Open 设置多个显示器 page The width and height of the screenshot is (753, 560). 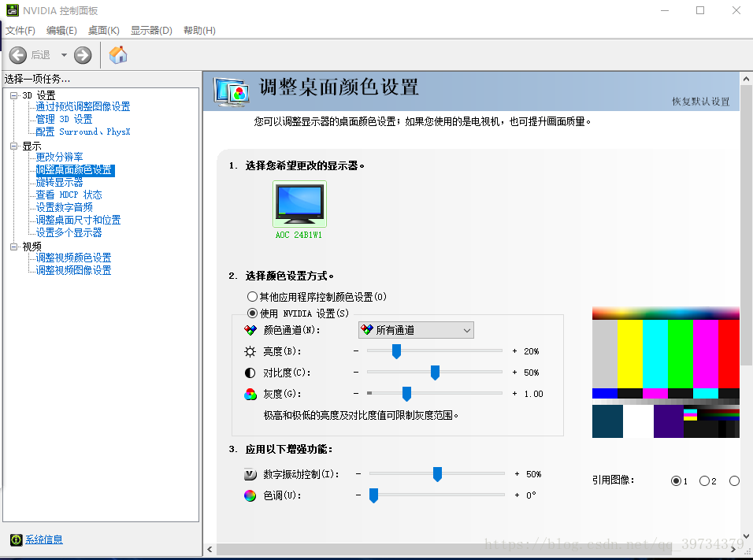tap(69, 232)
